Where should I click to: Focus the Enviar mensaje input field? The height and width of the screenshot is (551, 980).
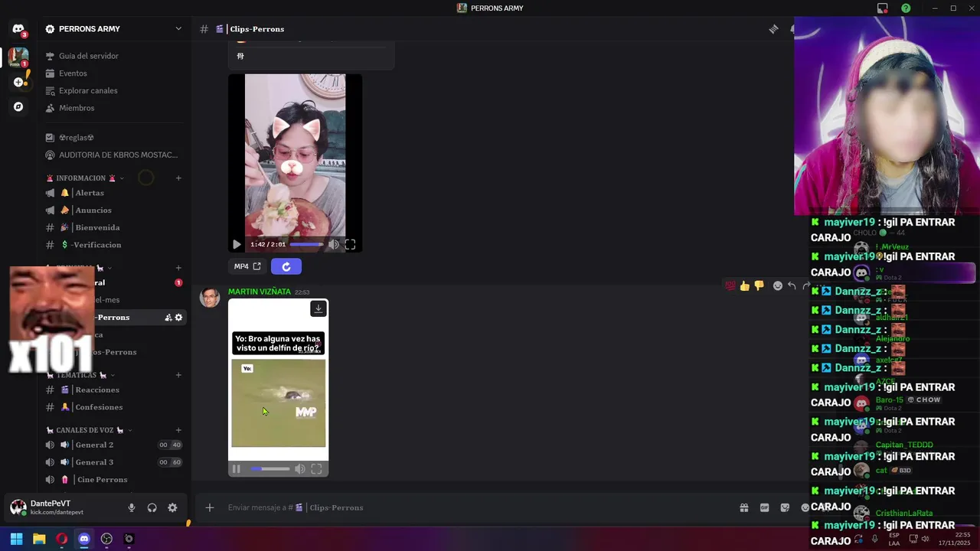tap(475, 507)
